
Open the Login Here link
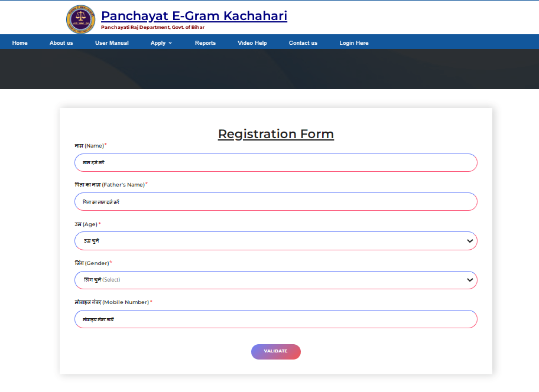click(x=353, y=43)
